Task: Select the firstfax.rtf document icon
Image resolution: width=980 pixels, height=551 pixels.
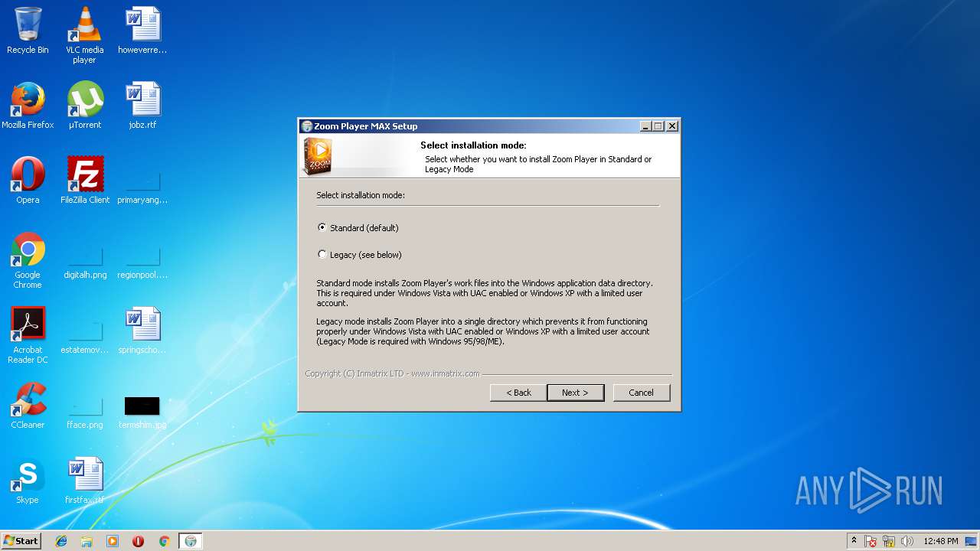Action: [85, 481]
